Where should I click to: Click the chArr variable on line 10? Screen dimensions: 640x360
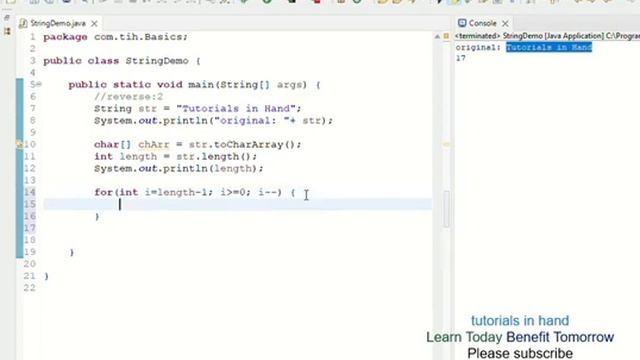(x=153, y=144)
